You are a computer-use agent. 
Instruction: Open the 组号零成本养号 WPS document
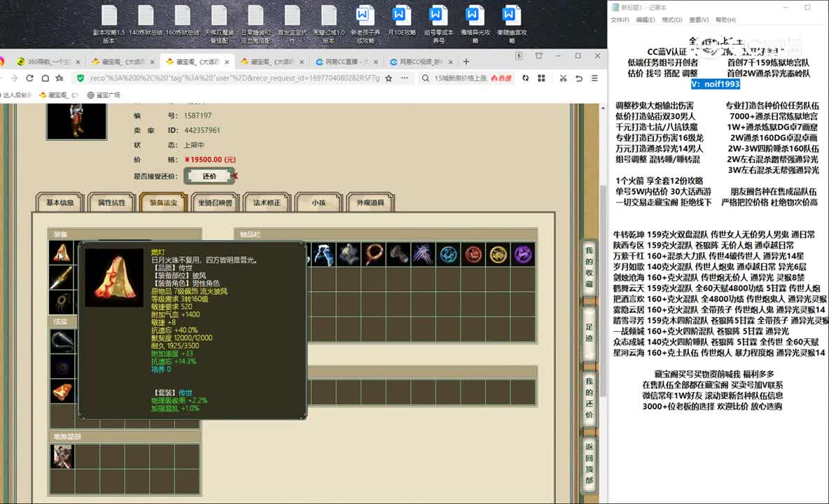[x=438, y=24]
